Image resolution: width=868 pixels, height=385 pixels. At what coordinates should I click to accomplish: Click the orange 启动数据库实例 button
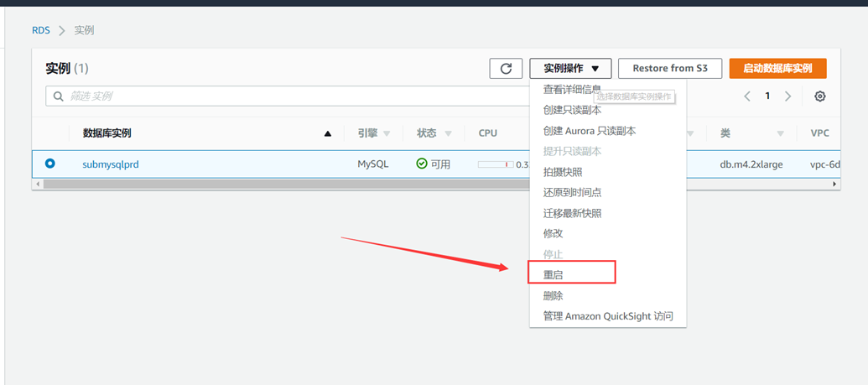coord(777,69)
